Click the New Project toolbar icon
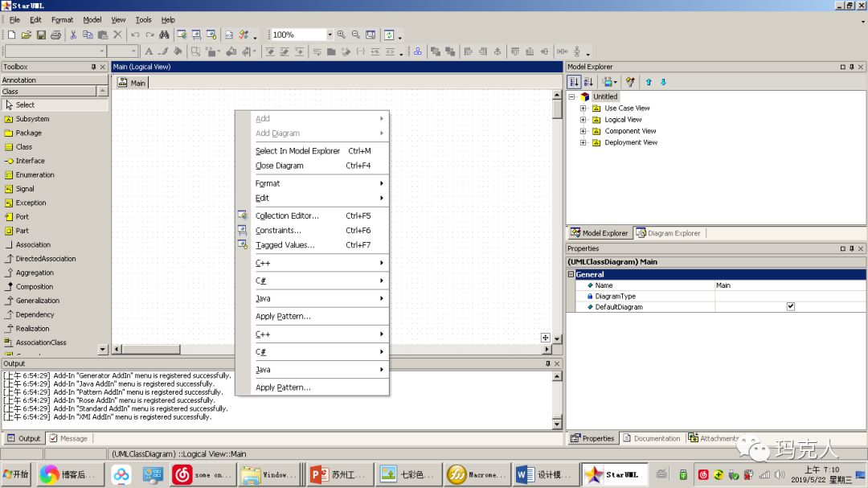Screen dimensions: 868x488 [x=11, y=35]
